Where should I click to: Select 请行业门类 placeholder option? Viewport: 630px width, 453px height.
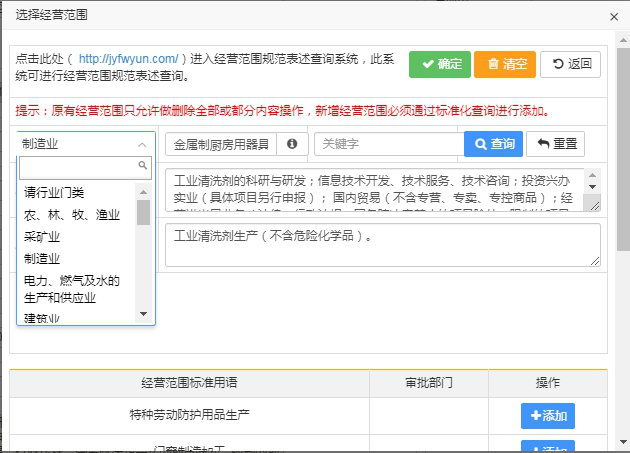(54, 192)
